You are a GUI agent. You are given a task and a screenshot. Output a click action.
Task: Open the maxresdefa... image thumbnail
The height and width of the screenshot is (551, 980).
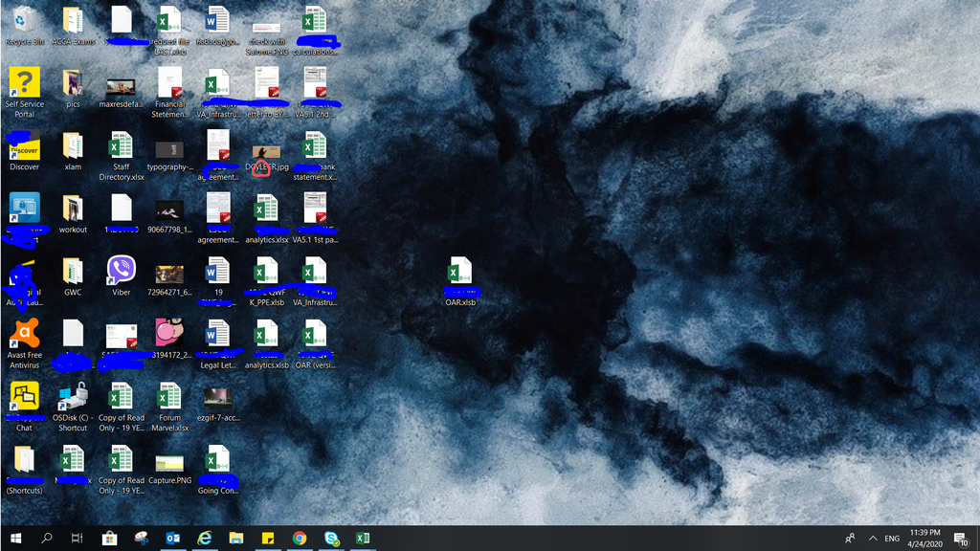(x=121, y=93)
